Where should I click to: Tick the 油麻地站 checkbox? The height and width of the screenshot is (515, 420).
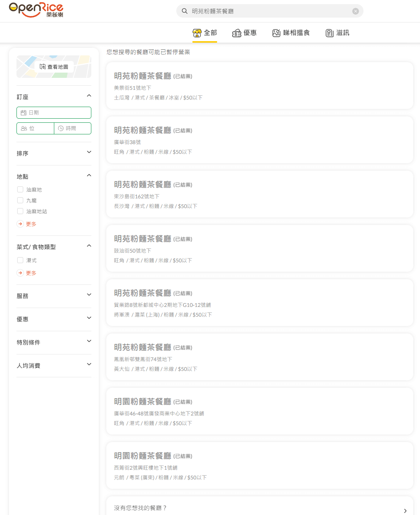20,211
